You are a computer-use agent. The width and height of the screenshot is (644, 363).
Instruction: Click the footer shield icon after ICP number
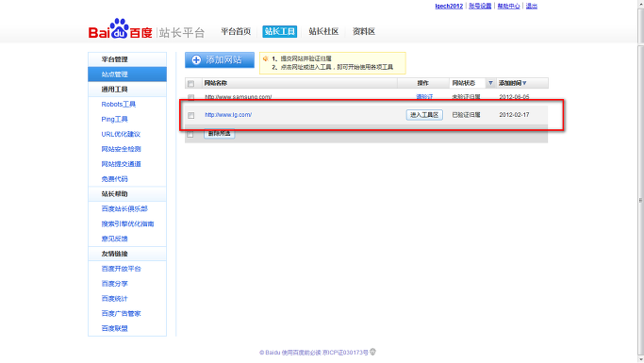tap(373, 352)
